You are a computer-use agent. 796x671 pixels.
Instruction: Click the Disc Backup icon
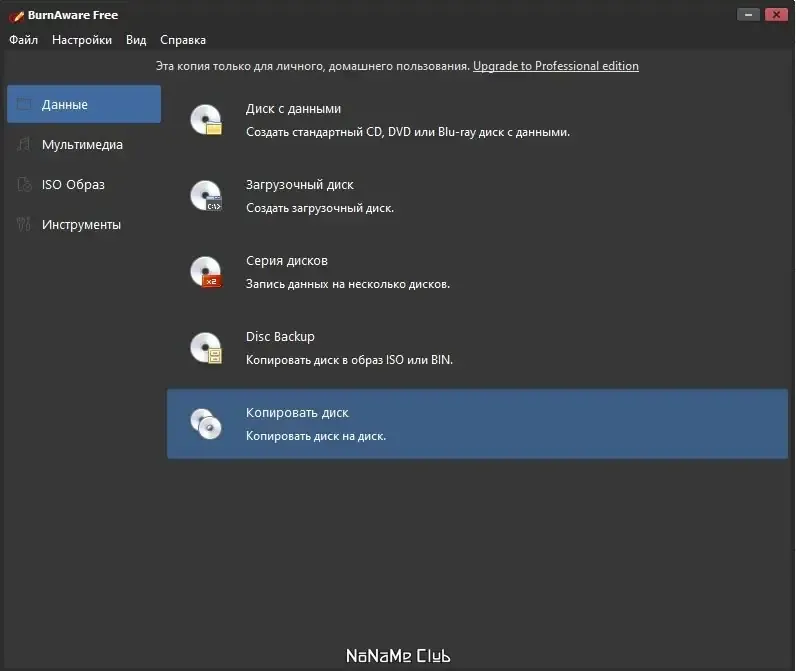point(206,348)
